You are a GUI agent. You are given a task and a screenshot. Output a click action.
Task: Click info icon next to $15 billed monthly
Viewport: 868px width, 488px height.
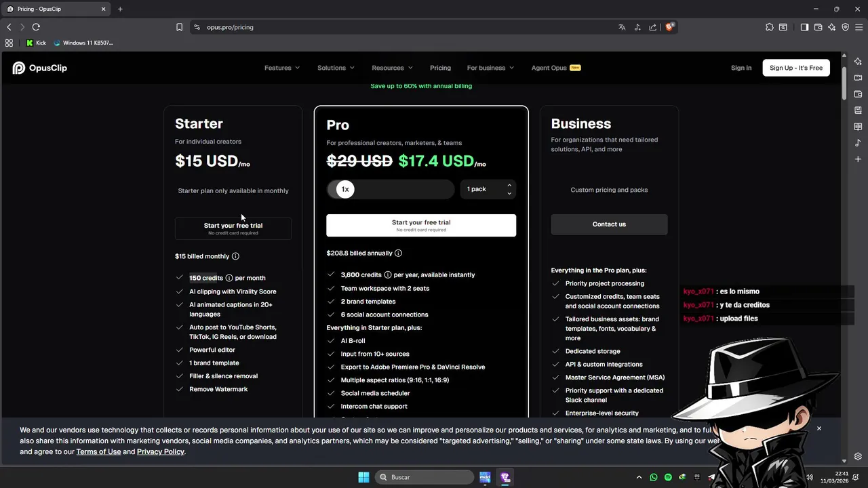(x=235, y=256)
